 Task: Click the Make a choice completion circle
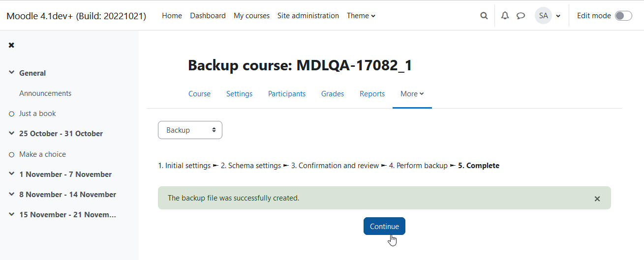coord(12,155)
